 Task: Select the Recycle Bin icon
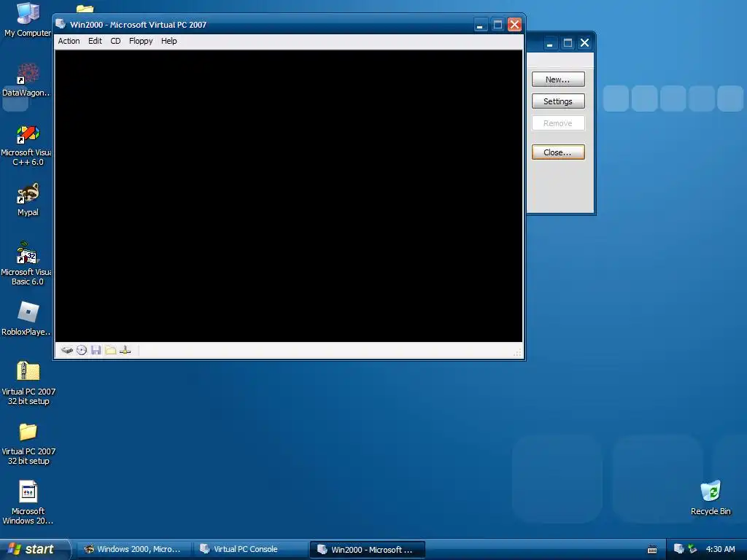[711, 498]
